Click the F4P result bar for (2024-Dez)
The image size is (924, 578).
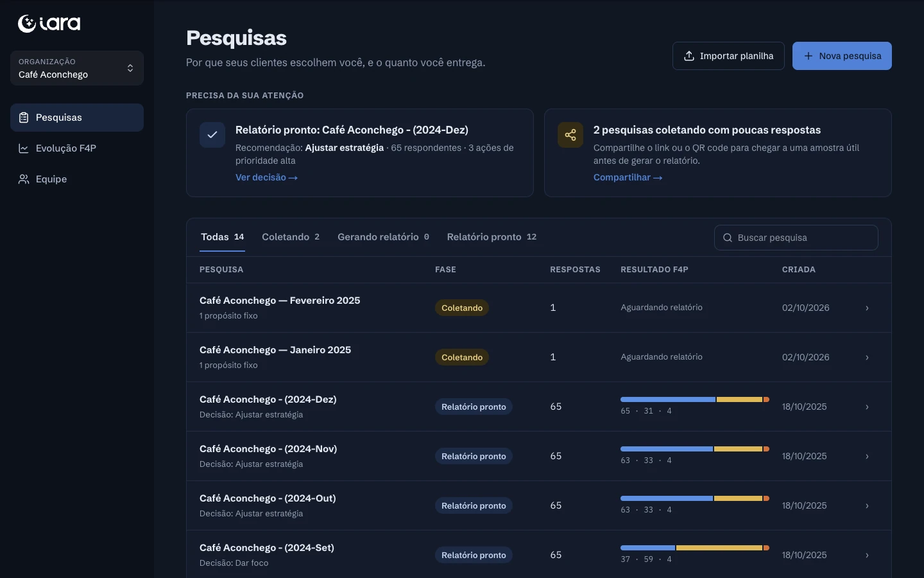click(695, 399)
